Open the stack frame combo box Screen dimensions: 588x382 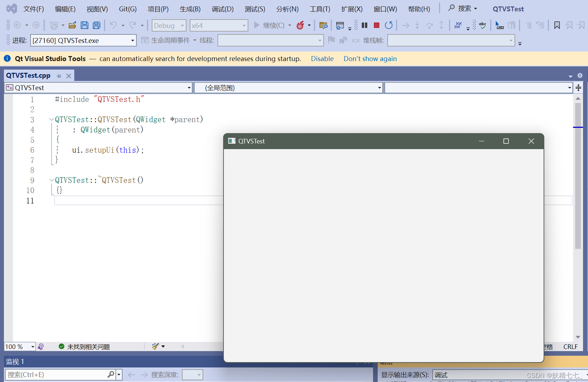(451, 40)
